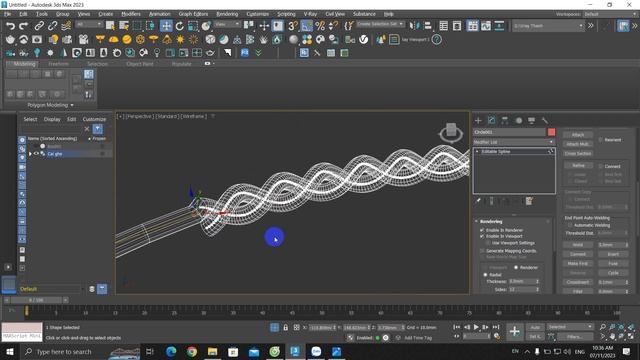
Task: Click the Fuse button
Action: (613, 263)
